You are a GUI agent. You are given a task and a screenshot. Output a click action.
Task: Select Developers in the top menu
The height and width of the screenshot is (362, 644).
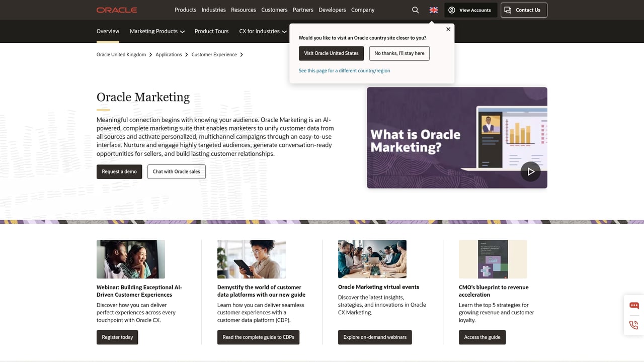[x=332, y=10]
